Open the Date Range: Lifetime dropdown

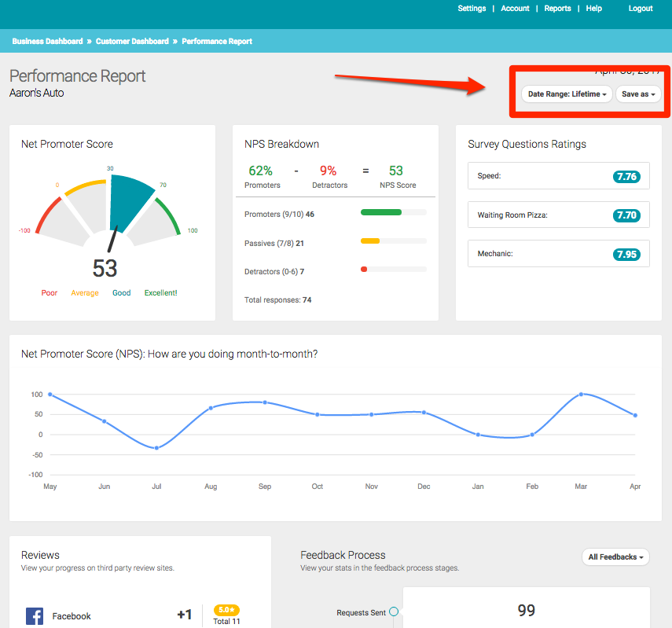(x=567, y=94)
